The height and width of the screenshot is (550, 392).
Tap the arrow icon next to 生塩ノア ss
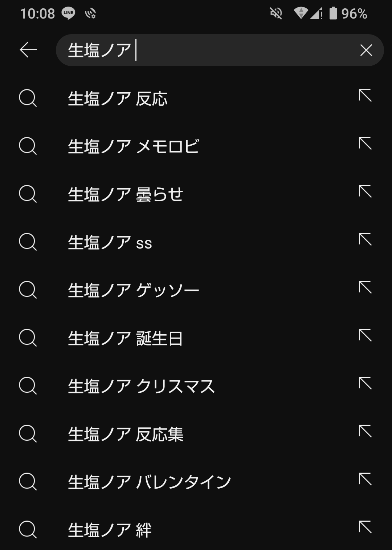pos(365,239)
